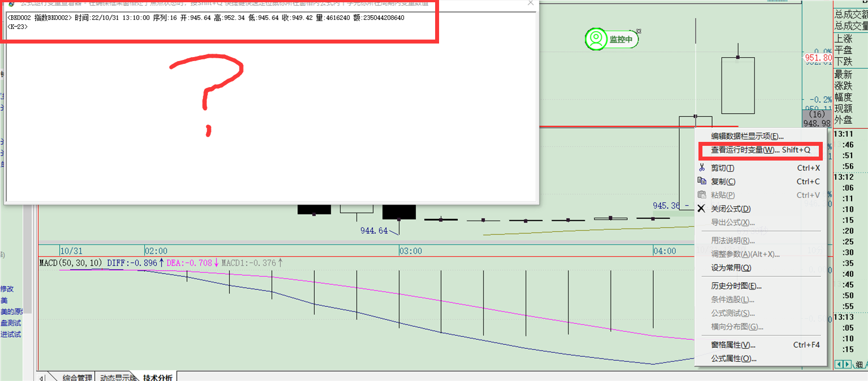Select 查看运行时变量(W)... Shift+Q menu entry
Screen dimensions: 868x381
[760, 150]
